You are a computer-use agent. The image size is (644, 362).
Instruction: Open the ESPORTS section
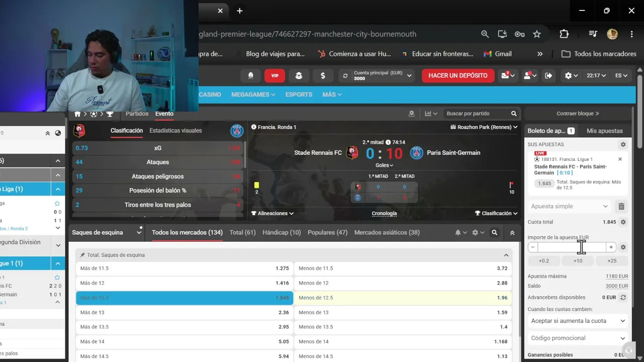tap(299, 95)
